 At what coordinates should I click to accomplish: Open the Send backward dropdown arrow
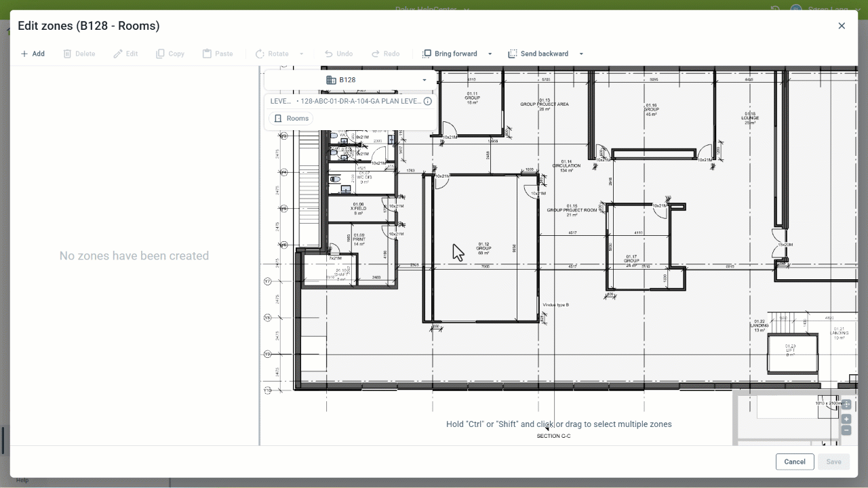click(x=581, y=54)
